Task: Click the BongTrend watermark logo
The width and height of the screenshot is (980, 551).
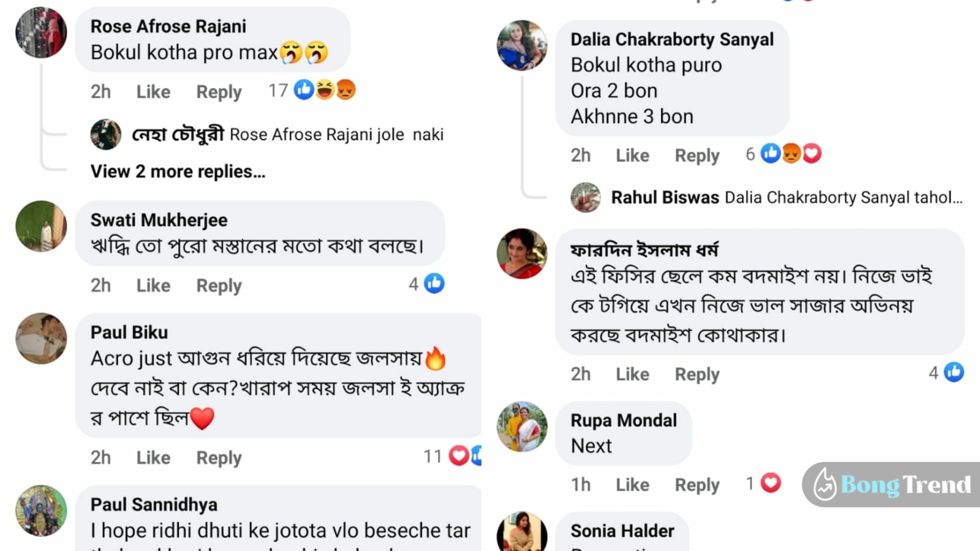Action: 892,484
